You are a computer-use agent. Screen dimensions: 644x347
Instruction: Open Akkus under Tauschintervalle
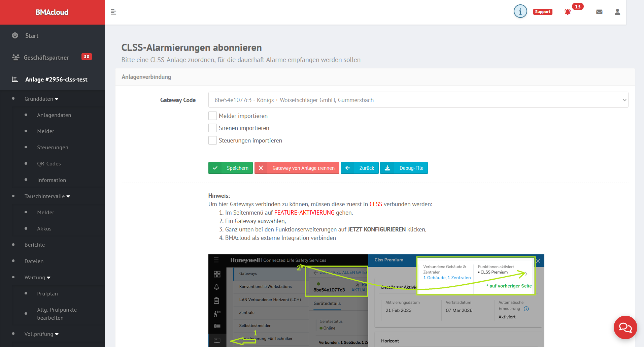click(44, 229)
